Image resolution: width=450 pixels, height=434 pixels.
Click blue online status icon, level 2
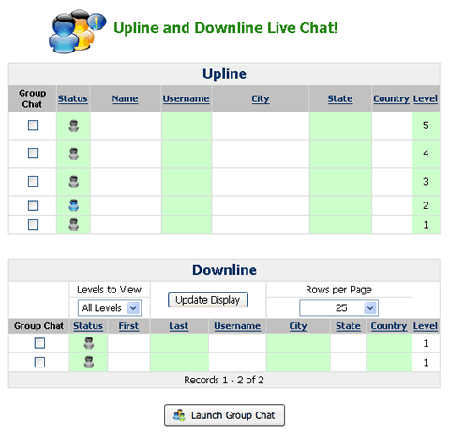[74, 205]
